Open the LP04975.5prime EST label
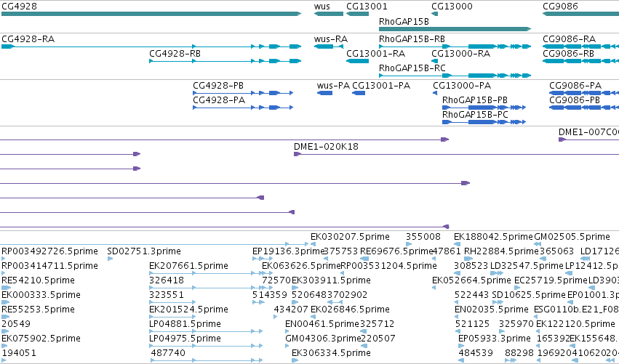 (185, 339)
